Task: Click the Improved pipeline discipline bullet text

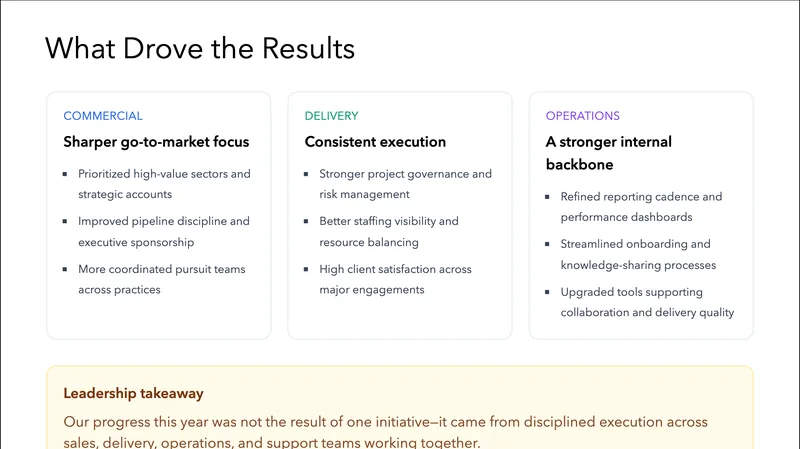Action: pos(164,231)
